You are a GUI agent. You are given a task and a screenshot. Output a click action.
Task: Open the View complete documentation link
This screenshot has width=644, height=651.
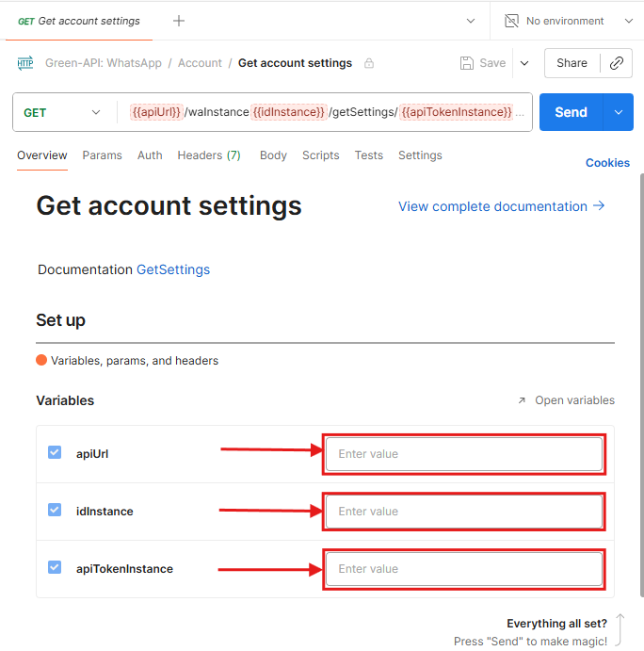pos(501,206)
